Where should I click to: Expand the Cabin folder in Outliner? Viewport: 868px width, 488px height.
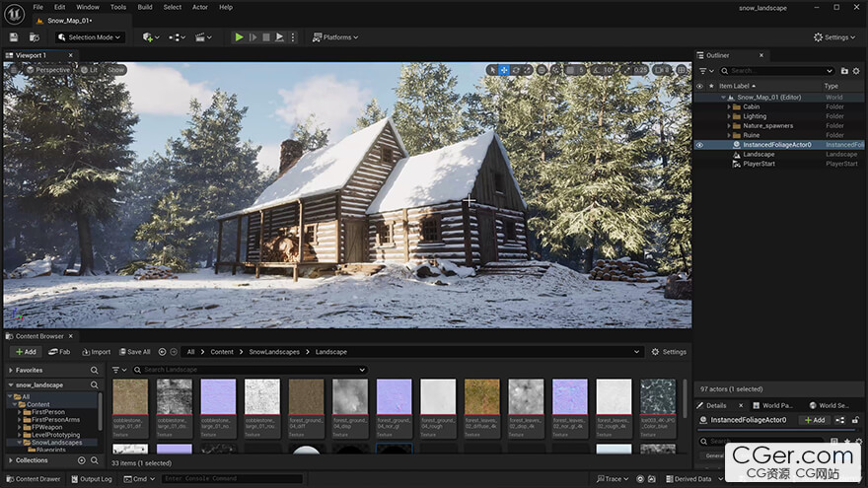tap(728, 106)
